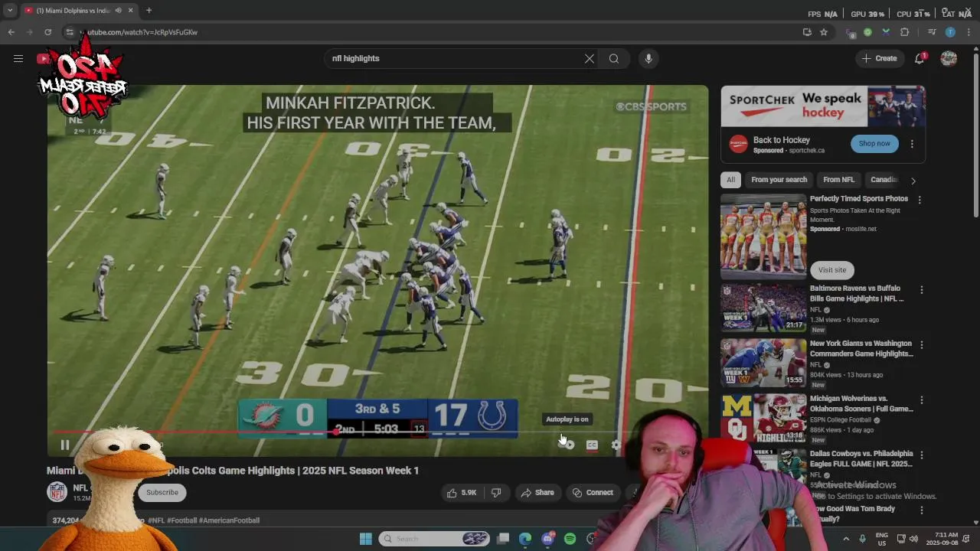Screen dimensions: 980x551
Task: Open Michigan vs Oklahoma thumbnail
Action: coord(763,419)
